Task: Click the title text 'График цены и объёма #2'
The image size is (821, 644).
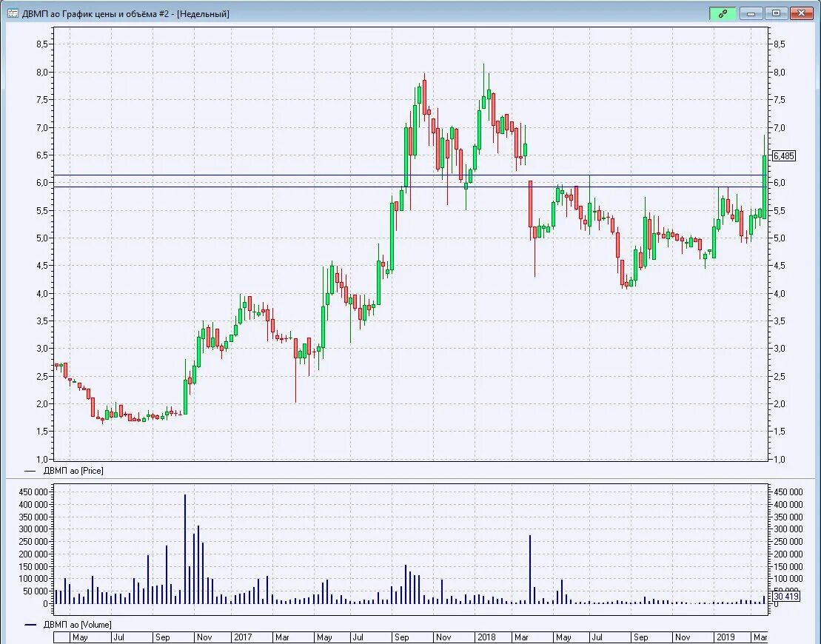Action: click(x=115, y=13)
